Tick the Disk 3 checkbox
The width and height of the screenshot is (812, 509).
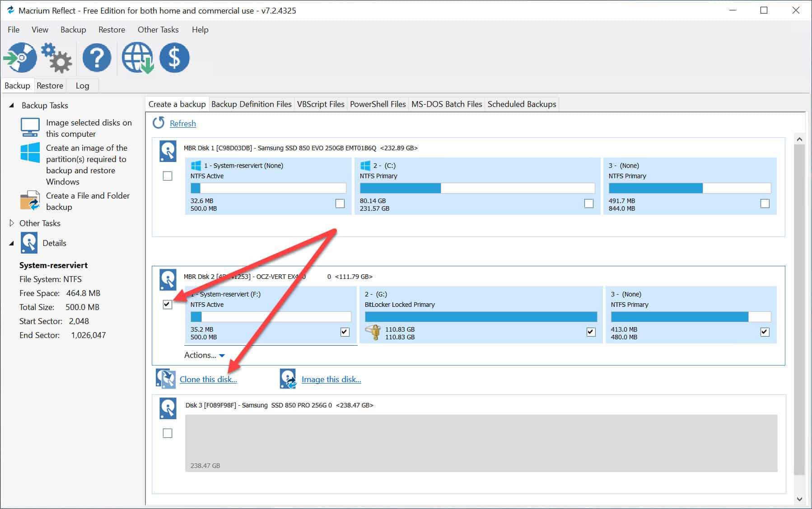pyautogui.click(x=168, y=433)
